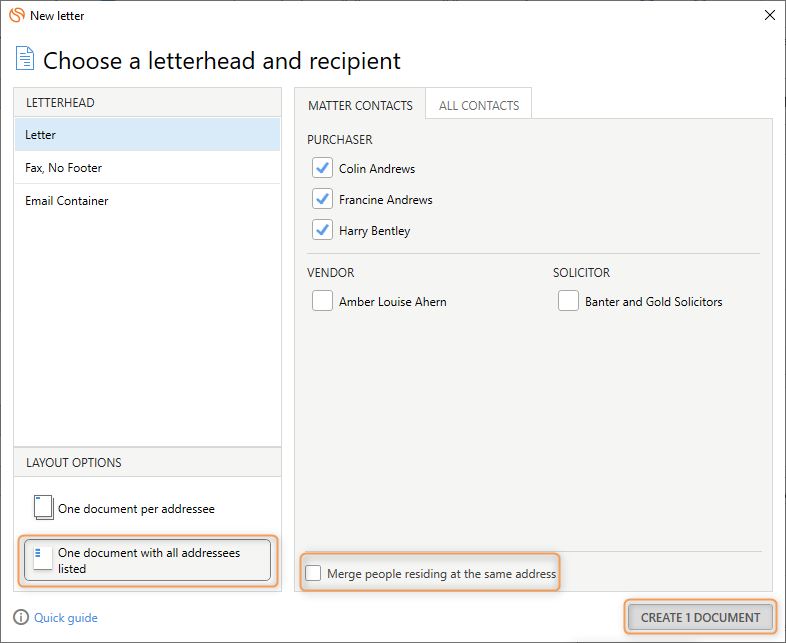The width and height of the screenshot is (786, 643).
Task: Click the stacked pages icon for per-addressee layout
Action: [43, 508]
